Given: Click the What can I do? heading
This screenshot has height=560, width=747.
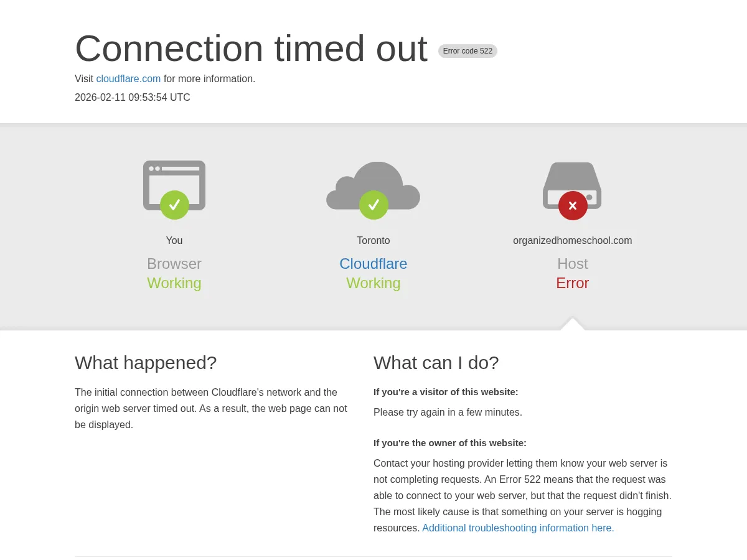Looking at the screenshot, I should (x=436, y=363).
